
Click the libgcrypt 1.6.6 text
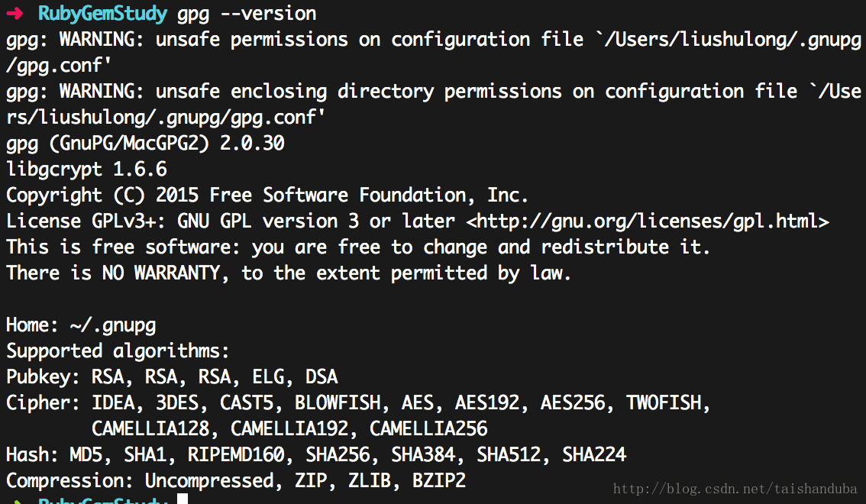click(86, 170)
